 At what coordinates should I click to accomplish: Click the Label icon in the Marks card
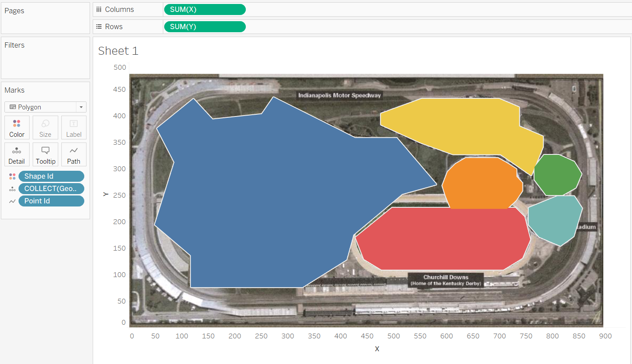pos(74,128)
